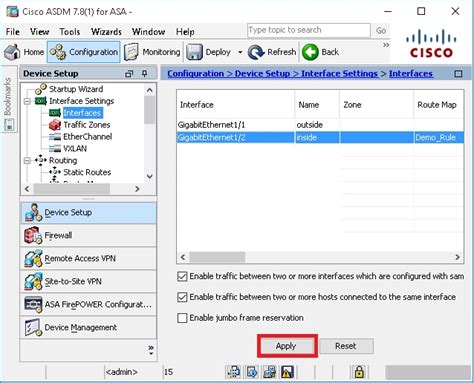This screenshot has width=474, height=383.
Task: Open Firewall section in left pane
Action: (x=88, y=235)
